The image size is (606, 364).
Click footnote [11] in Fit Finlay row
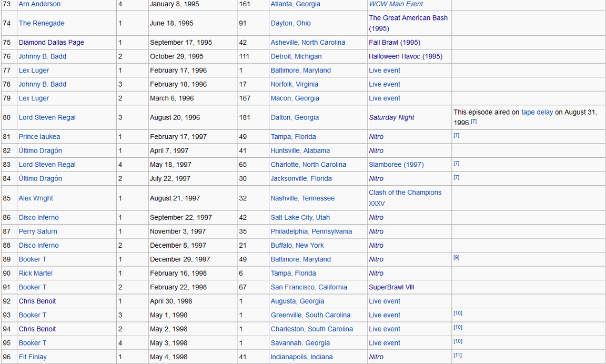click(458, 355)
